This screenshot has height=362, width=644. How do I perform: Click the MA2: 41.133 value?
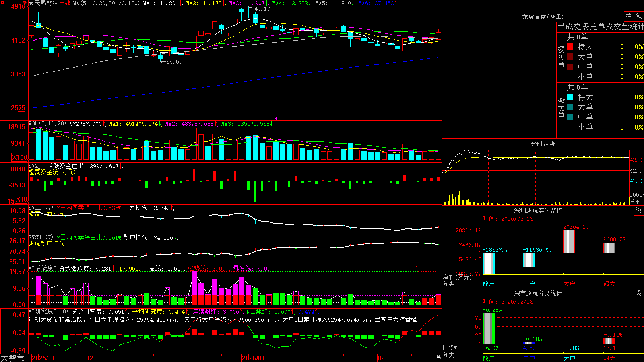click(204, 3)
